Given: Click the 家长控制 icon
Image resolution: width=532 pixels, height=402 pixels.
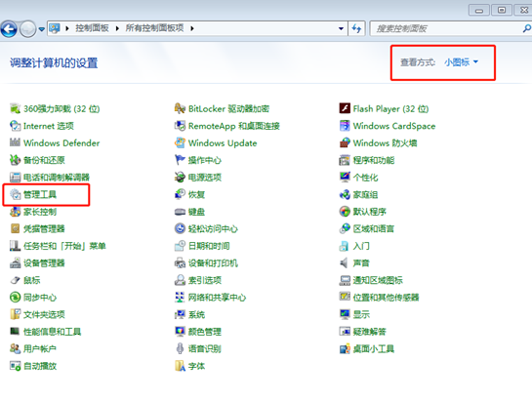Looking at the screenshot, I should coord(15,212).
